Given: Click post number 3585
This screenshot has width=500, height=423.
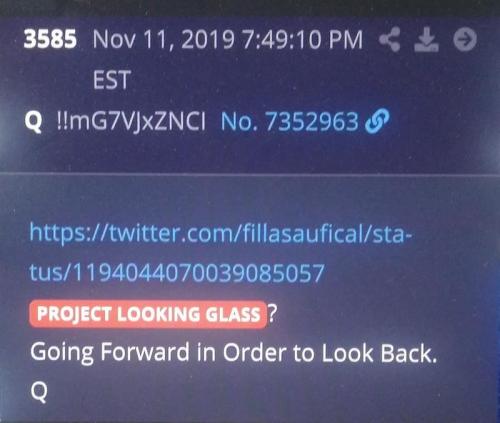Looking at the screenshot, I should tap(50, 39).
